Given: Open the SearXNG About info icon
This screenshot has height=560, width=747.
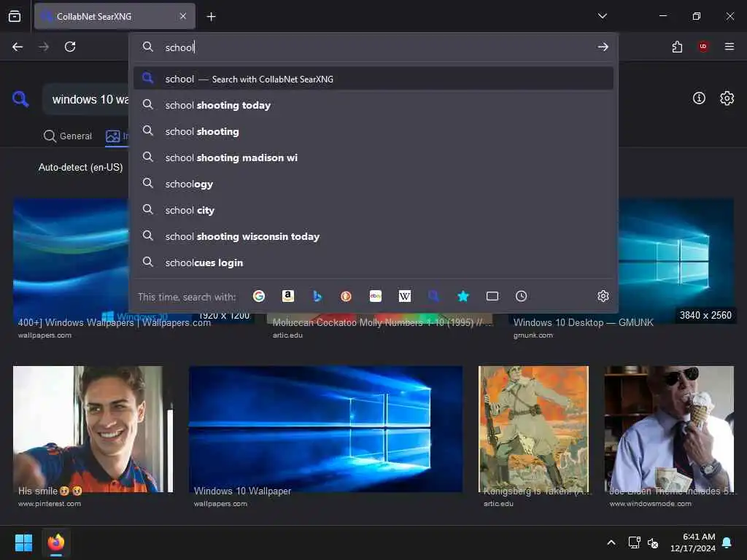Looking at the screenshot, I should (699, 98).
